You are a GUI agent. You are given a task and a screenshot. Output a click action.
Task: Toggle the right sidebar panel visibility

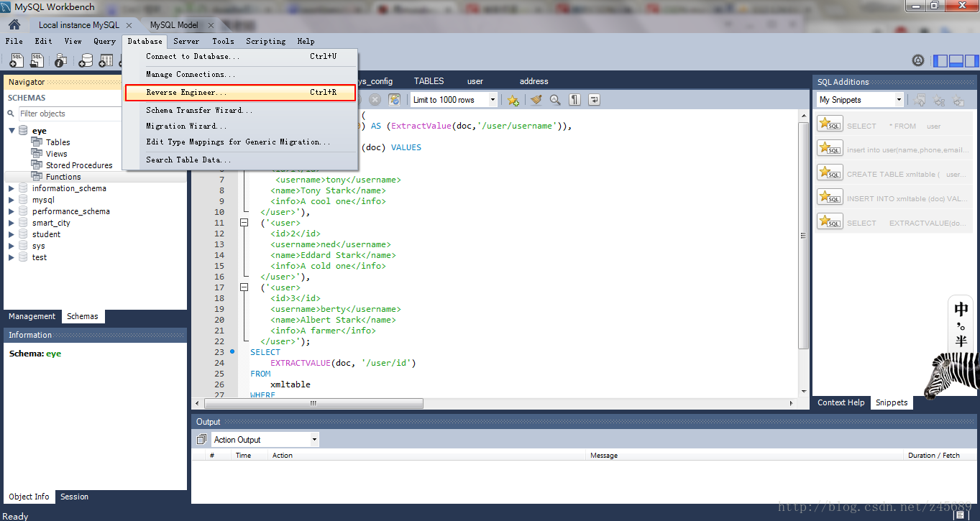(x=971, y=60)
